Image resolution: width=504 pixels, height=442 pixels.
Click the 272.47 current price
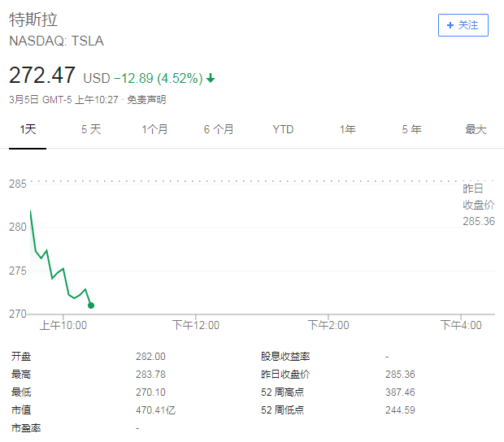pos(42,76)
